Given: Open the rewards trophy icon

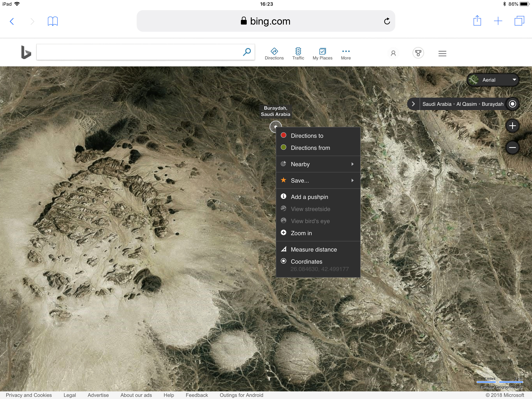Looking at the screenshot, I should coord(418,53).
